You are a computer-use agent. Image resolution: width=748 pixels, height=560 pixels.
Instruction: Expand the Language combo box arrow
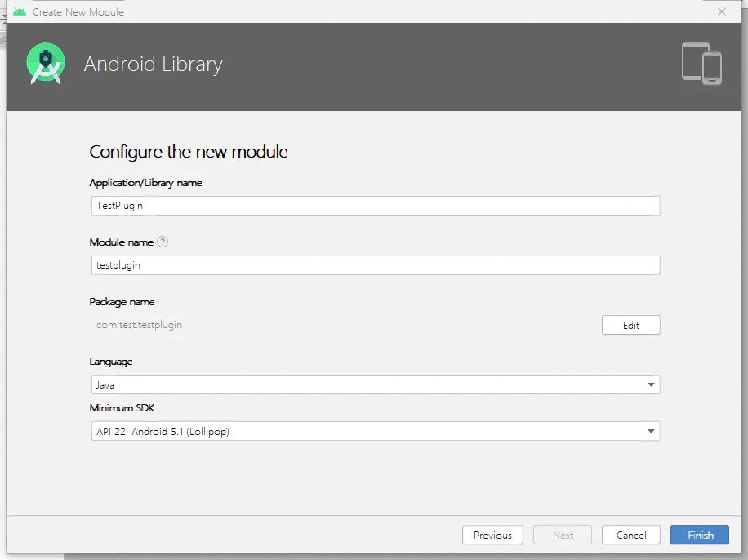[x=651, y=384]
